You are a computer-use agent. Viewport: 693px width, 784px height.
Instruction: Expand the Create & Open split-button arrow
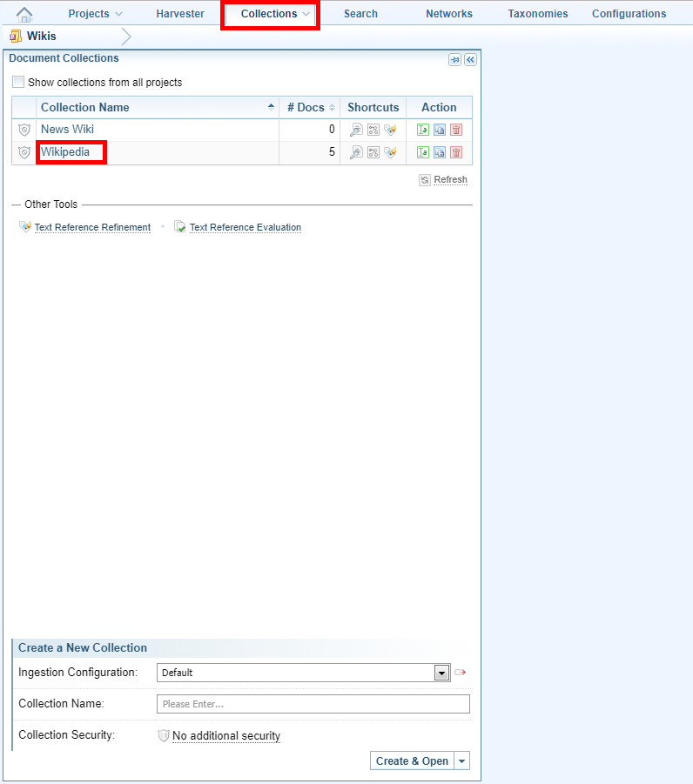coord(462,761)
